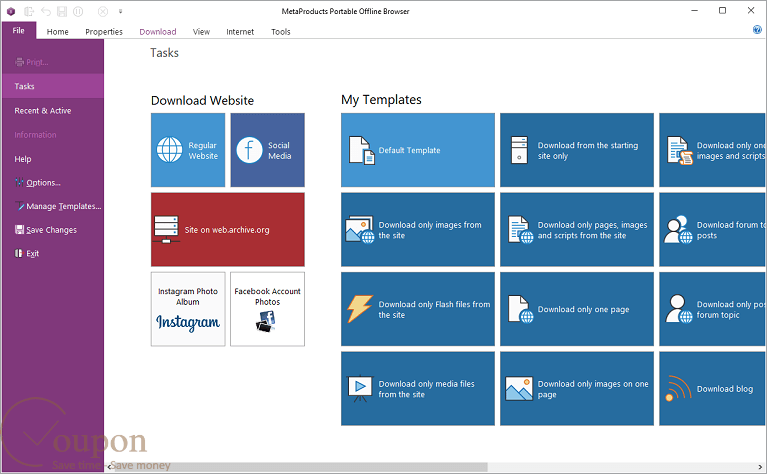767x474 pixels.
Task: Choose Download only Flash files from the site
Action: [x=418, y=309]
